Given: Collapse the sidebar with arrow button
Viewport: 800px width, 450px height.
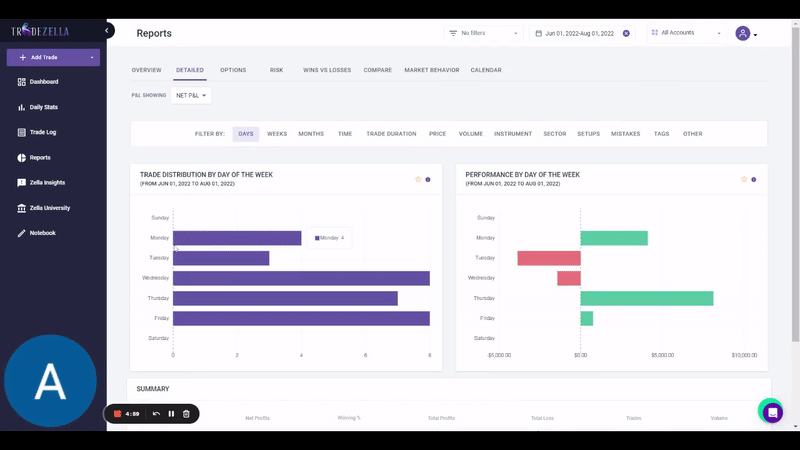Looking at the screenshot, I should tap(107, 31).
